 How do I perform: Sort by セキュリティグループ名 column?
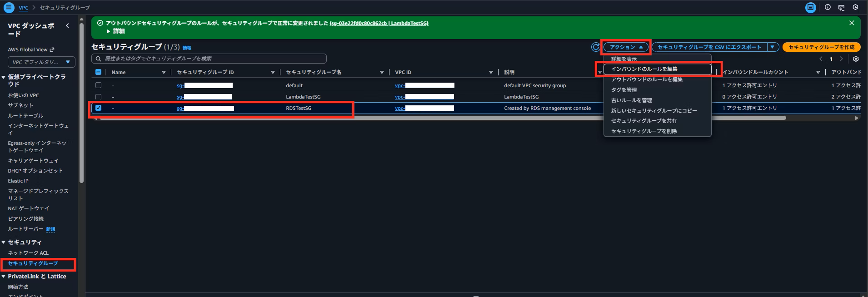(382, 72)
